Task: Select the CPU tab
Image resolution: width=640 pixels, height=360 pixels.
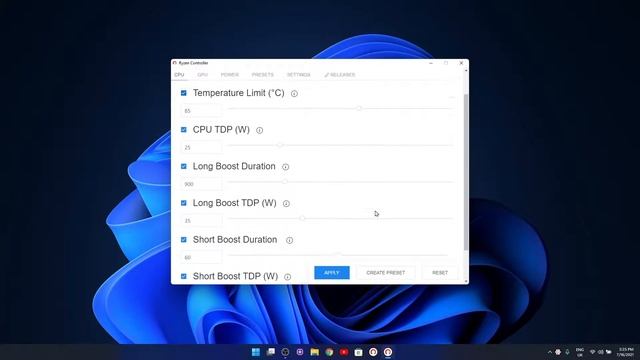Action: (x=179, y=75)
